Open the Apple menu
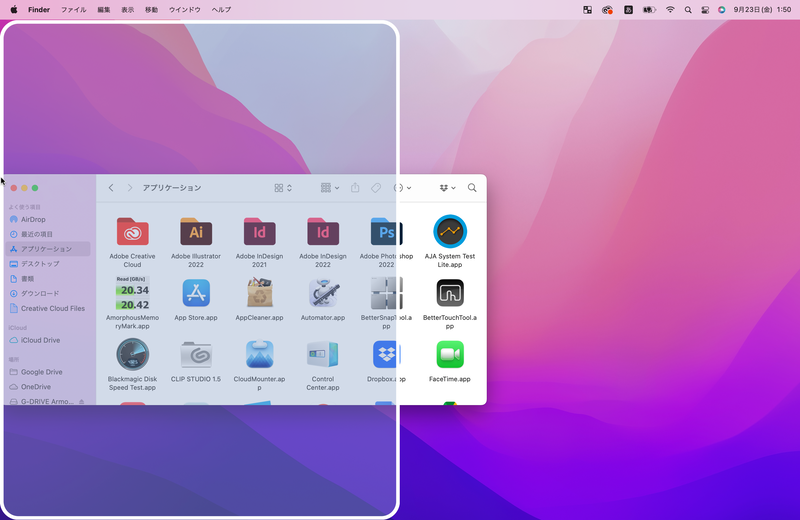The height and width of the screenshot is (520, 800). click(x=14, y=9)
